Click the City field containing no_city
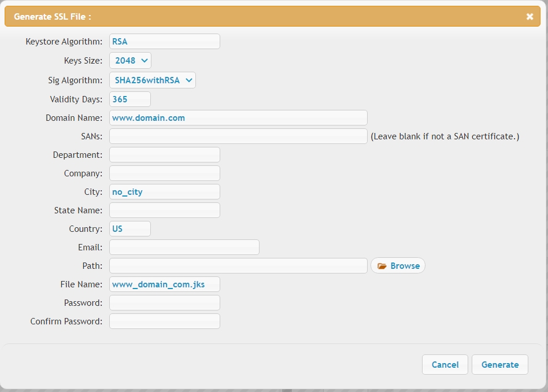 click(x=165, y=191)
